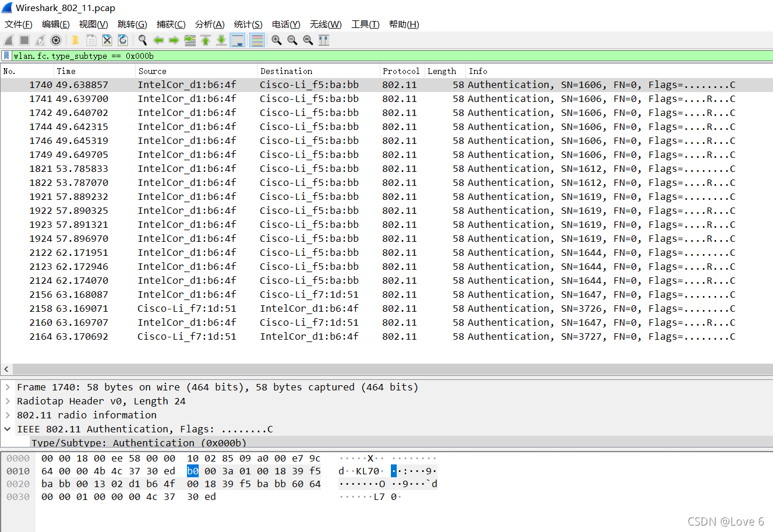
Task: Jump to the last packet icon
Action: [x=221, y=40]
